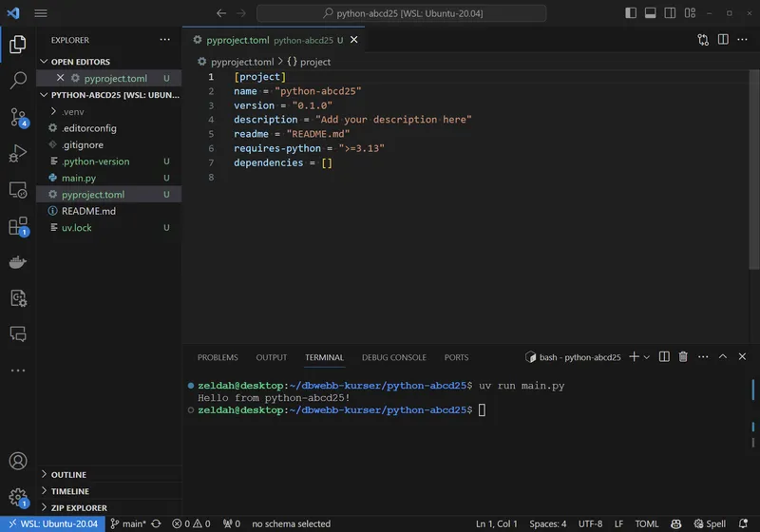Open errors and warnings counter in status bar
The width and height of the screenshot is (760, 532).
tap(191, 523)
